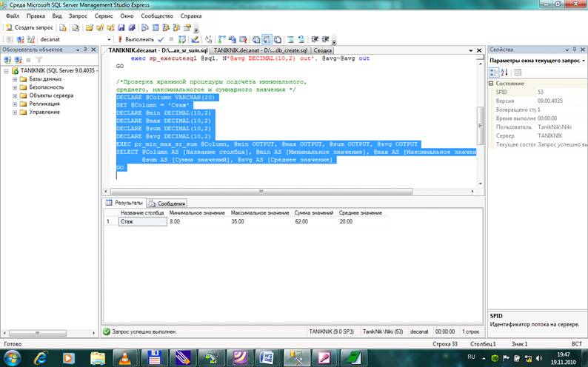Switch to the Сообщения tab
The image size is (588, 367).
(x=167, y=203)
